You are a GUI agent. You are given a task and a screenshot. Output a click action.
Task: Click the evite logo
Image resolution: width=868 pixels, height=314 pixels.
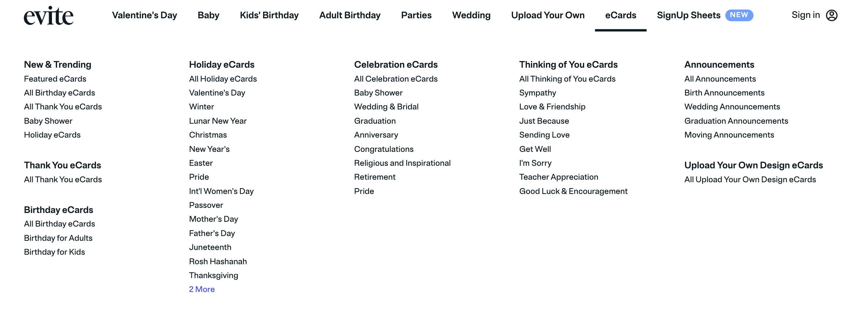[49, 16]
